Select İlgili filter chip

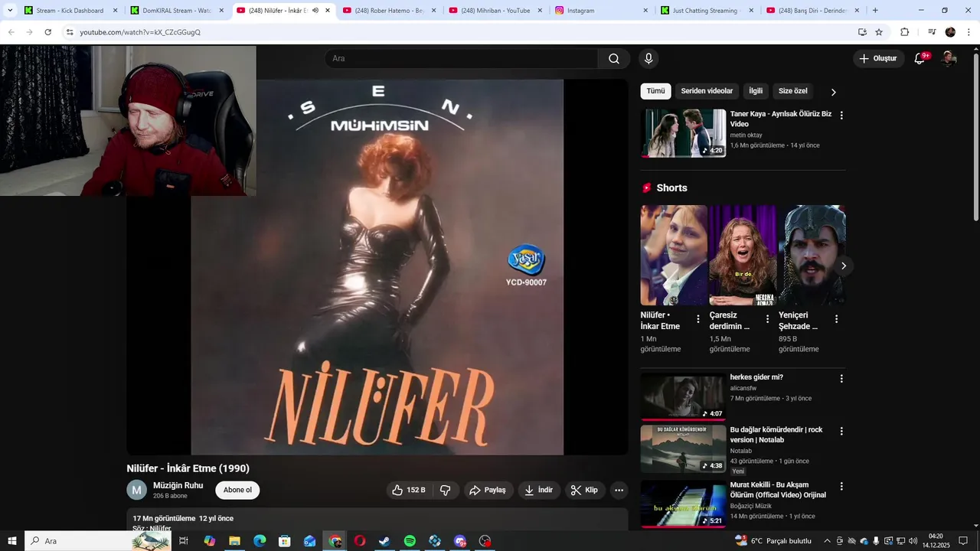[x=756, y=91]
